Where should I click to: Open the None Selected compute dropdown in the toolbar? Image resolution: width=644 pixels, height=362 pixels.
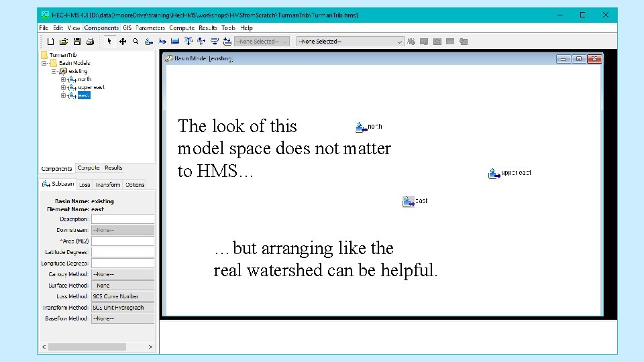coord(350,42)
